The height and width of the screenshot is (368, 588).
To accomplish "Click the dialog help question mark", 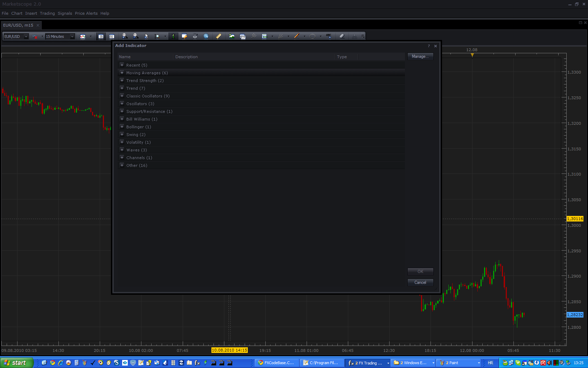I will pyautogui.click(x=428, y=46).
